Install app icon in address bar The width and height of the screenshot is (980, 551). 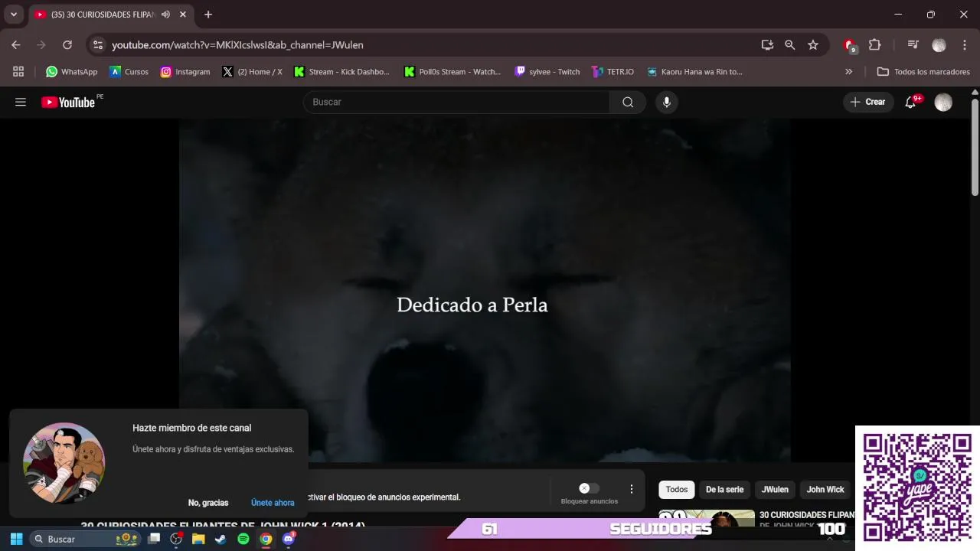[767, 45]
